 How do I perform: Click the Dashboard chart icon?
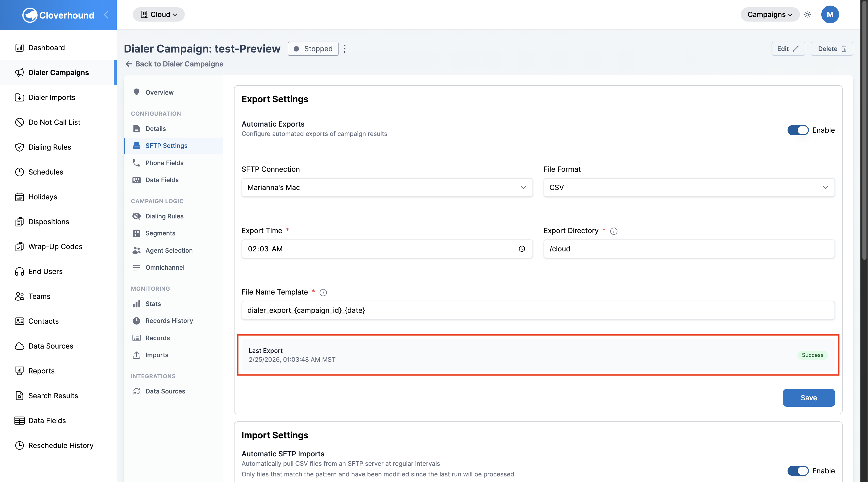coord(20,47)
